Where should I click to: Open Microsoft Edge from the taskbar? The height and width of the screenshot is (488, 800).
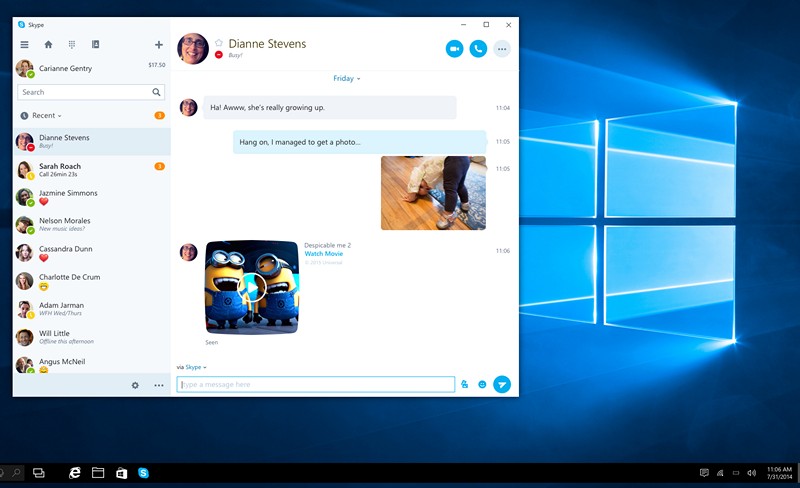pyautogui.click(x=74, y=473)
